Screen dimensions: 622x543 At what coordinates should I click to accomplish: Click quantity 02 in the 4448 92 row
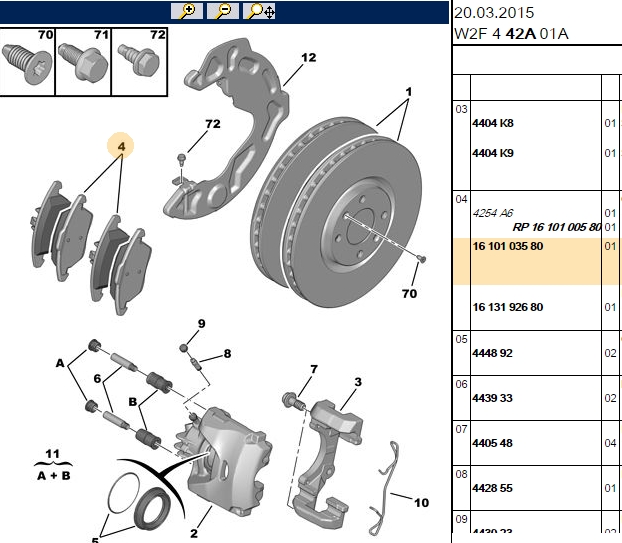click(610, 353)
